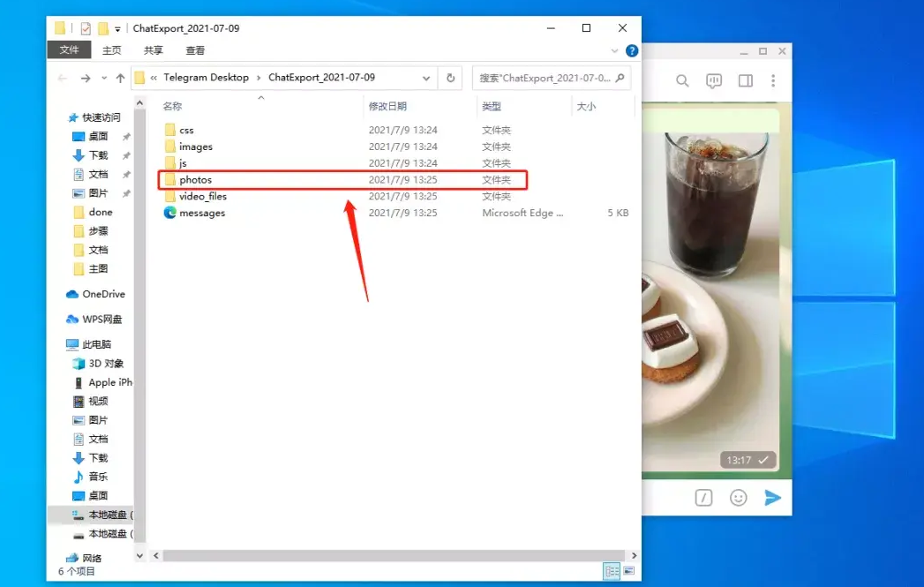
Task: Open the Telegram voice chat icon
Action: click(x=714, y=81)
